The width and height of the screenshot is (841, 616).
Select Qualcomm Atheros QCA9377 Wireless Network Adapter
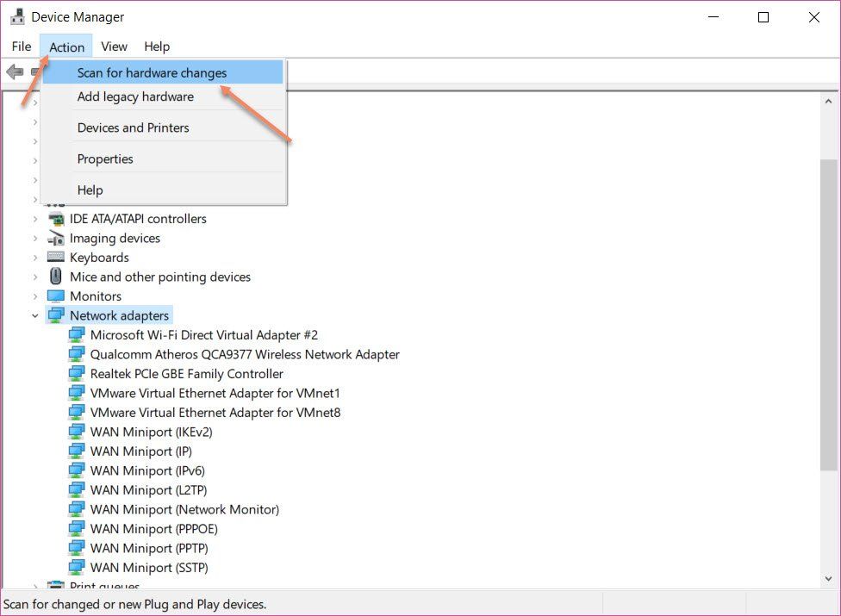[x=245, y=354]
